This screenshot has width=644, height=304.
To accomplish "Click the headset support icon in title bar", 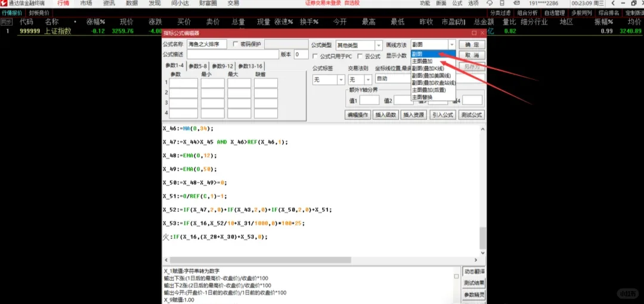I will 490,4.
